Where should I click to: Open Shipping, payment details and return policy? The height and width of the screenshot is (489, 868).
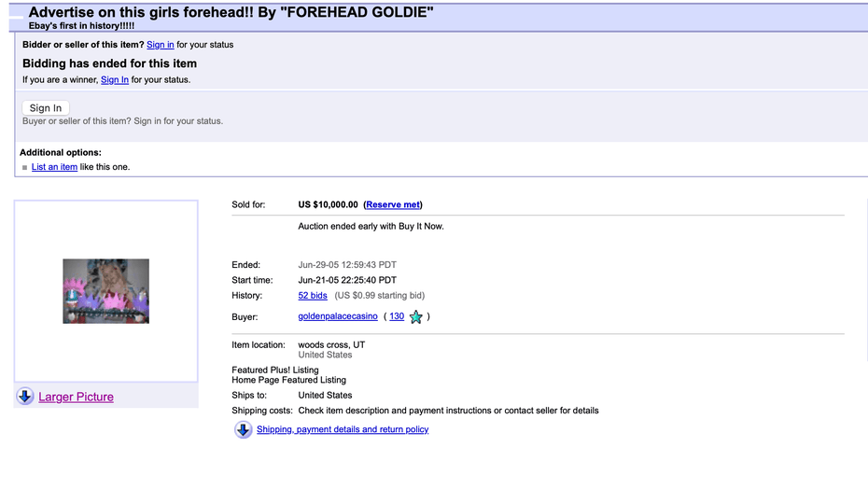[x=343, y=429]
